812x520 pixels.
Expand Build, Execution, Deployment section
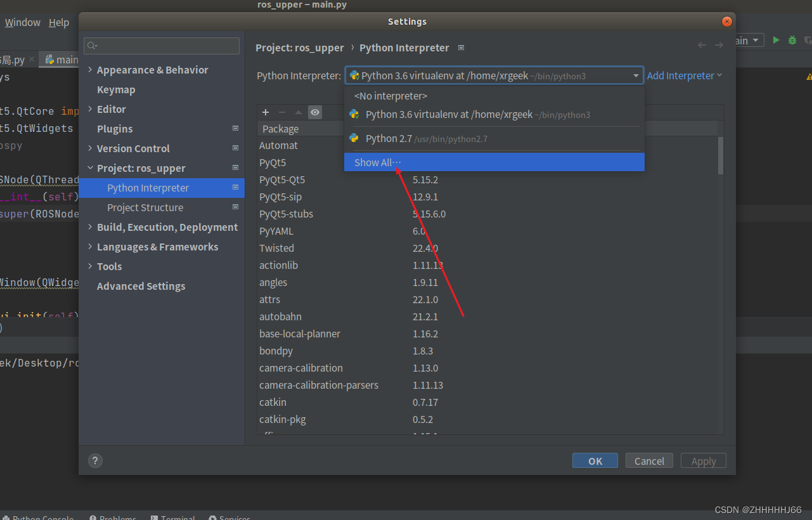point(89,227)
